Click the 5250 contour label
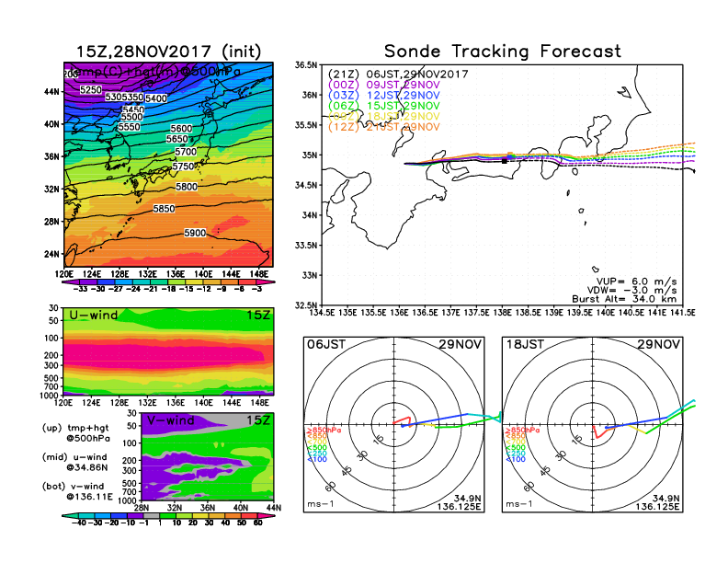 (90, 89)
